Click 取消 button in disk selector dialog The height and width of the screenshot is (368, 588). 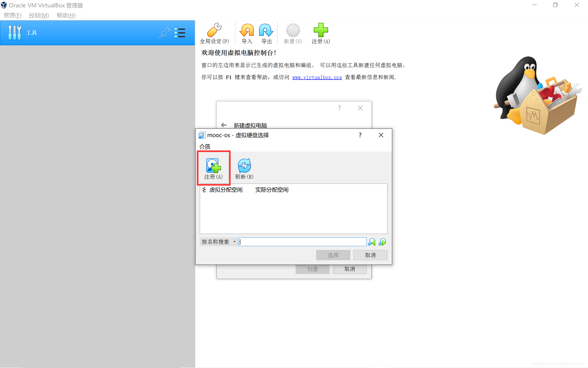370,255
